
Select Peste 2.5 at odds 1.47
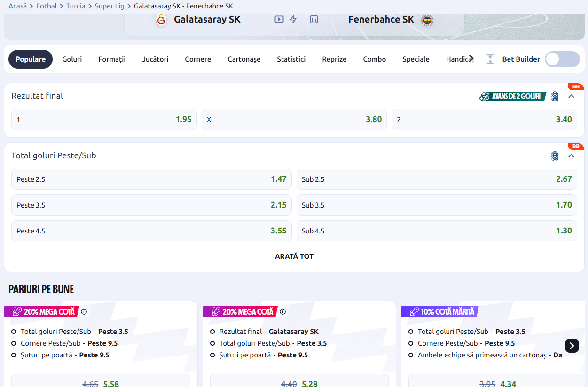click(151, 179)
